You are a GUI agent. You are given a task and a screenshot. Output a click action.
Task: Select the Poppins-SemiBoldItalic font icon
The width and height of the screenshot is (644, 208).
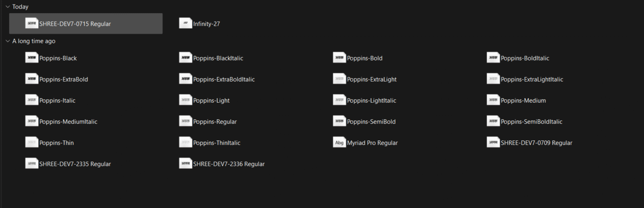point(494,121)
